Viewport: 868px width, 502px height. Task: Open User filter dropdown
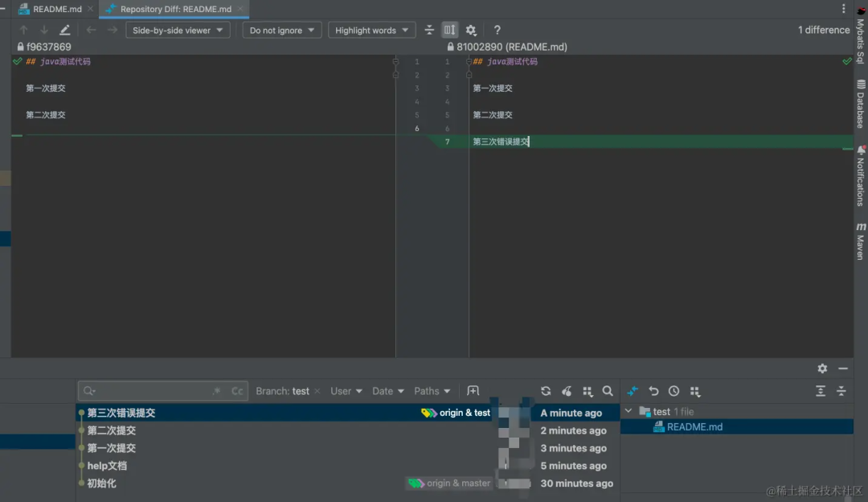tap(346, 391)
